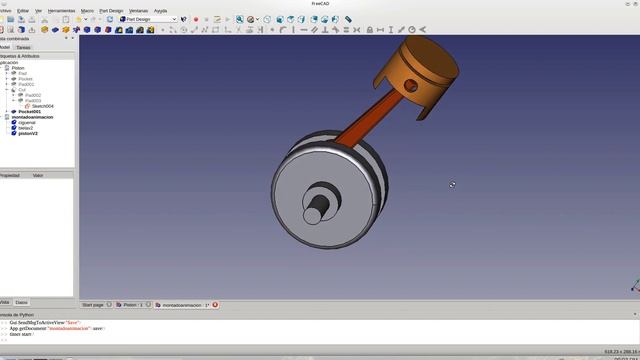Open the macros dialog icon
The height and width of the screenshot is (360, 640).
click(217, 19)
